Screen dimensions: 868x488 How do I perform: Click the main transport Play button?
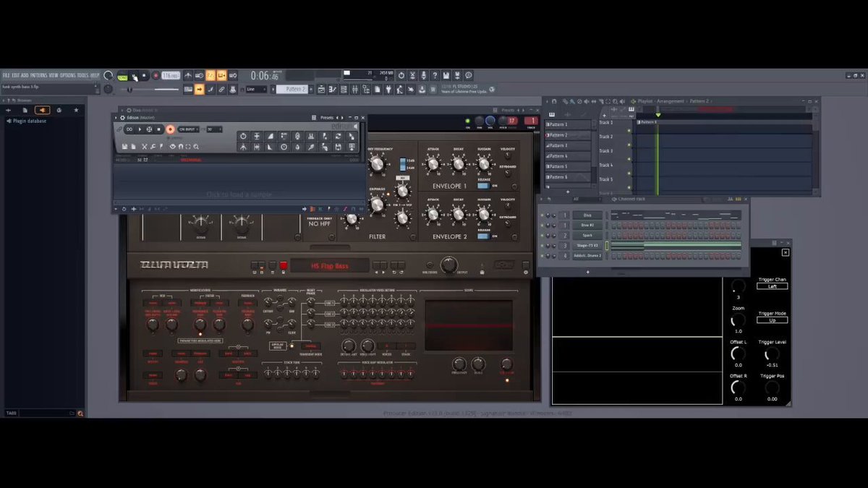point(135,75)
